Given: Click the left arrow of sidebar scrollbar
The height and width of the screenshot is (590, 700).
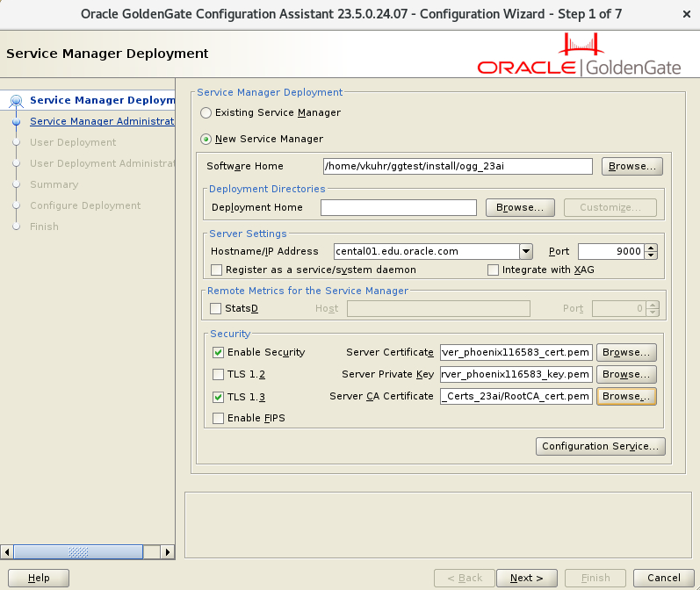Looking at the screenshot, I should 7,552.
